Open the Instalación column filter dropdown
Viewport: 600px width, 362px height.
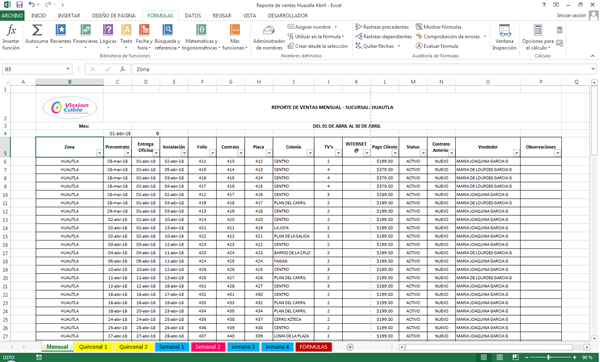pos(184,153)
